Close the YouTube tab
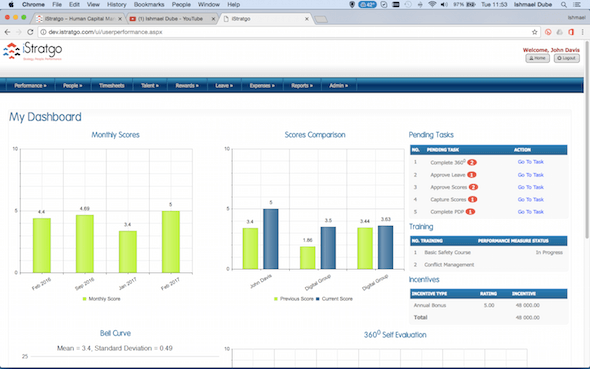 [x=213, y=18]
